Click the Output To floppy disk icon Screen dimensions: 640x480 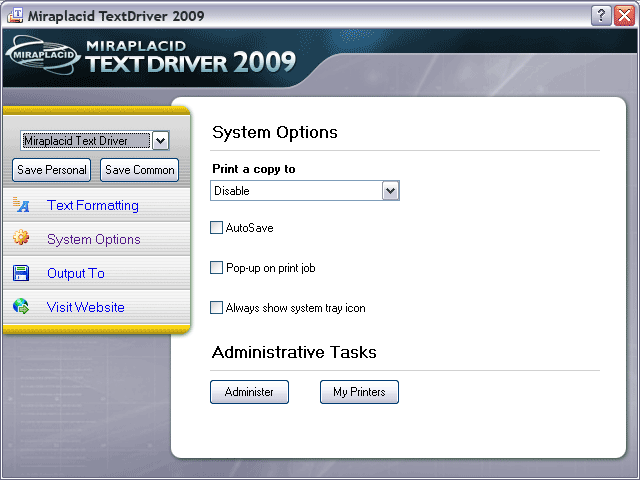(x=21, y=273)
